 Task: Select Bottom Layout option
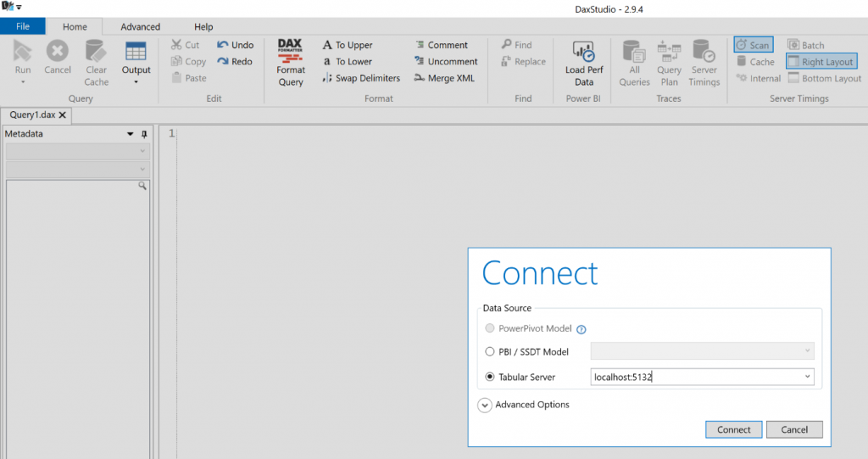coord(824,78)
